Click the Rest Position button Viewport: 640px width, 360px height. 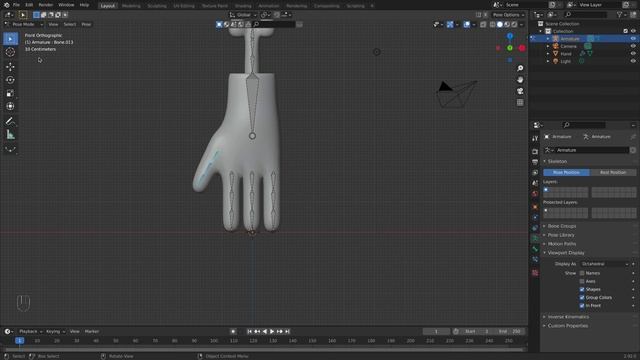(x=613, y=172)
